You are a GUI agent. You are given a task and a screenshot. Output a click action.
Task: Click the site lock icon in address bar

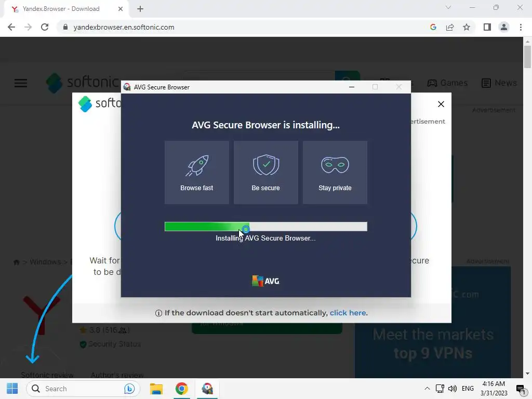65,27
